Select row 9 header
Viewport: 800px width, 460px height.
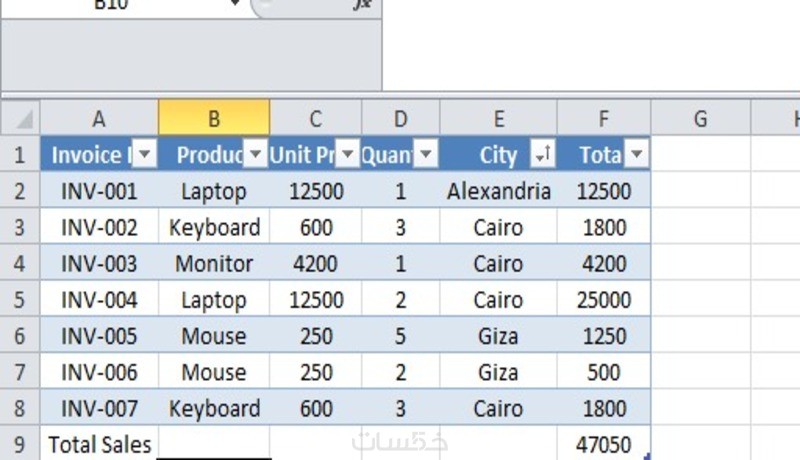[20, 444]
